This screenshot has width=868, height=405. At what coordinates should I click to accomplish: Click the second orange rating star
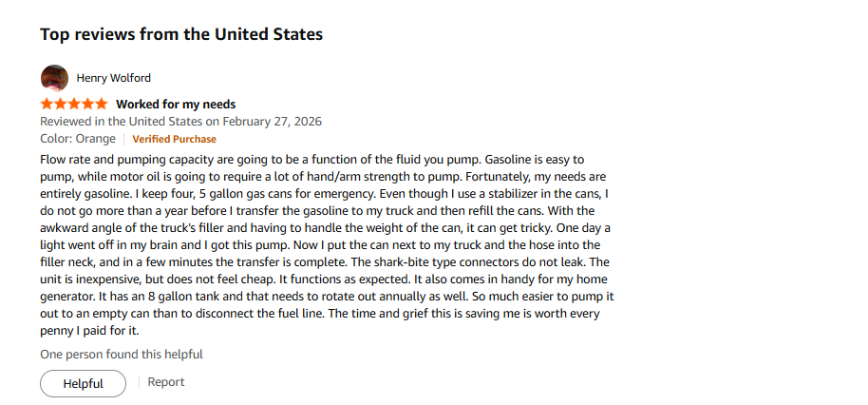61,104
